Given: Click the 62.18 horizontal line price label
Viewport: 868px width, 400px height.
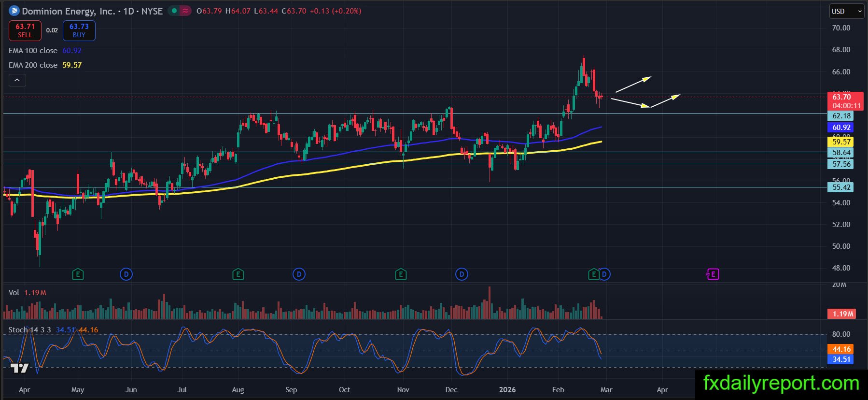Looking at the screenshot, I should tap(841, 116).
